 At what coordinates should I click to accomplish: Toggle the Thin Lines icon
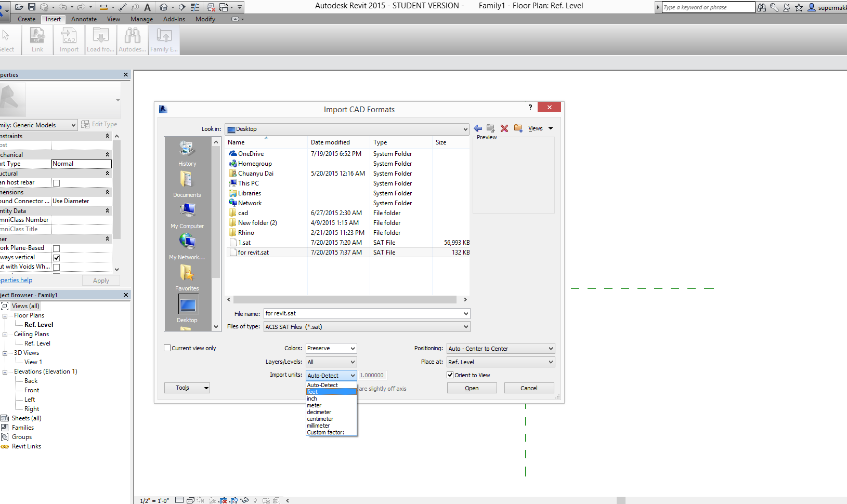pos(196,7)
